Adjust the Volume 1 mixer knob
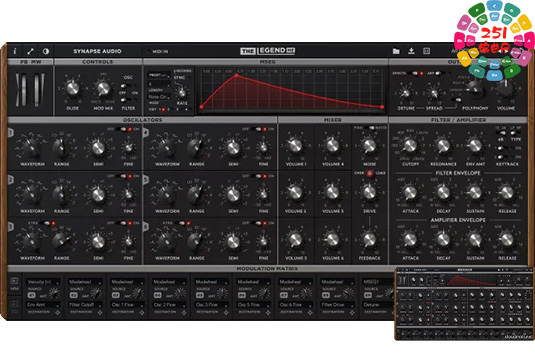Viewport: 535px width, 363px height. (295, 146)
